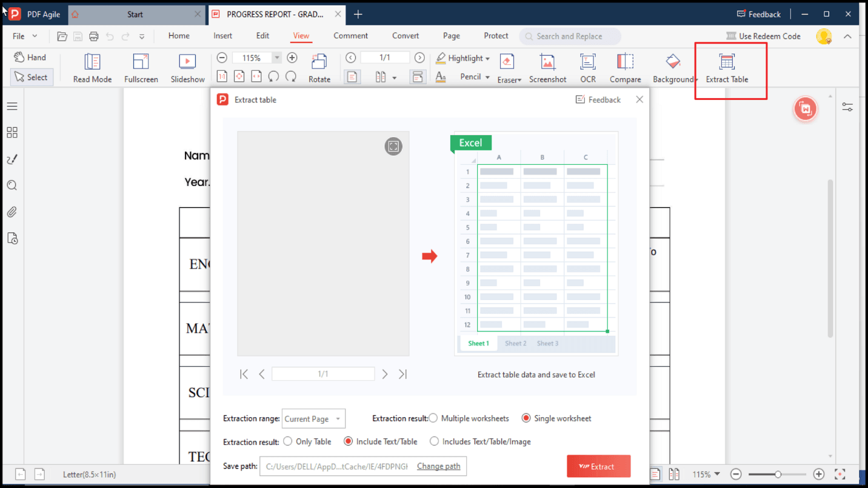
Task: Click the Extract Table tool
Action: pos(727,68)
